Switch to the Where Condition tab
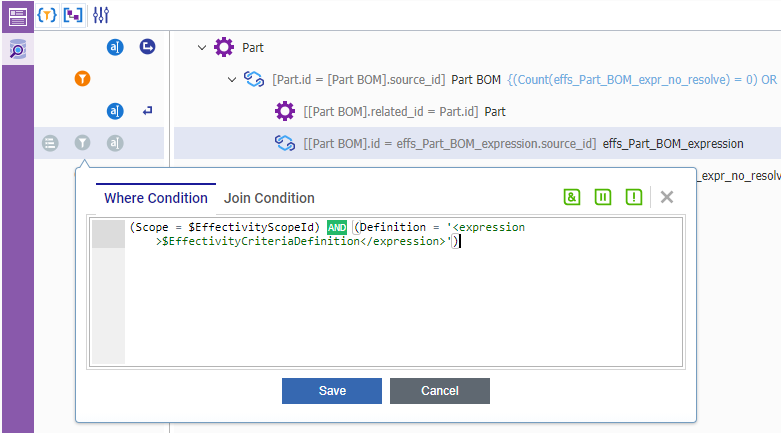This screenshot has width=781, height=433. (x=156, y=198)
